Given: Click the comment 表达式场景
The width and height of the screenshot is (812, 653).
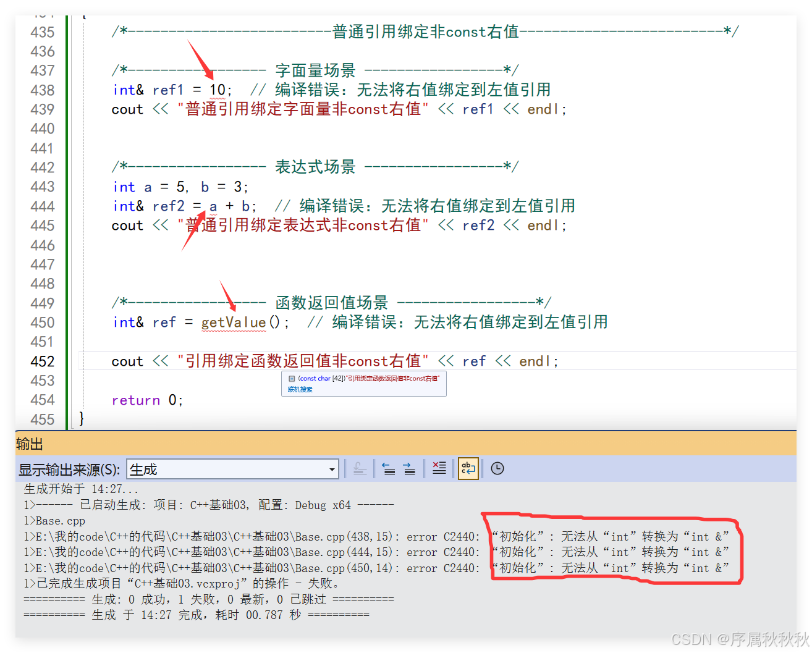Looking at the screenshot, I should (x=315, y=167).
